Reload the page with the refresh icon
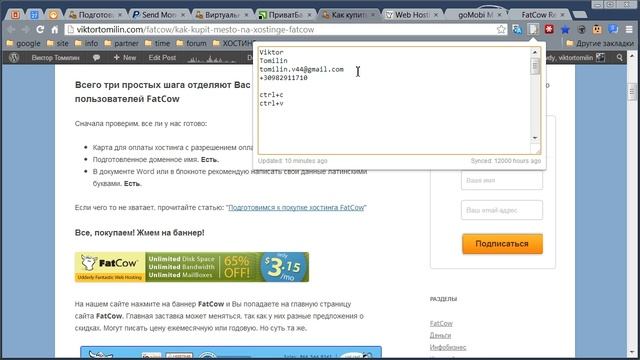Image resolution: width=640 pixels, height=360 pixels. pos(40,29)
